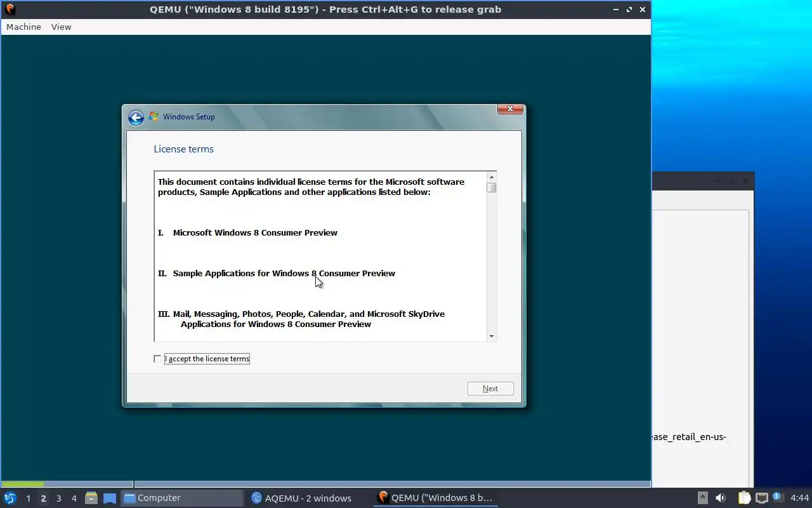Close the Windows Setup dialog
This screenshot has height=508, width=812.
click(x=510, y=109)
